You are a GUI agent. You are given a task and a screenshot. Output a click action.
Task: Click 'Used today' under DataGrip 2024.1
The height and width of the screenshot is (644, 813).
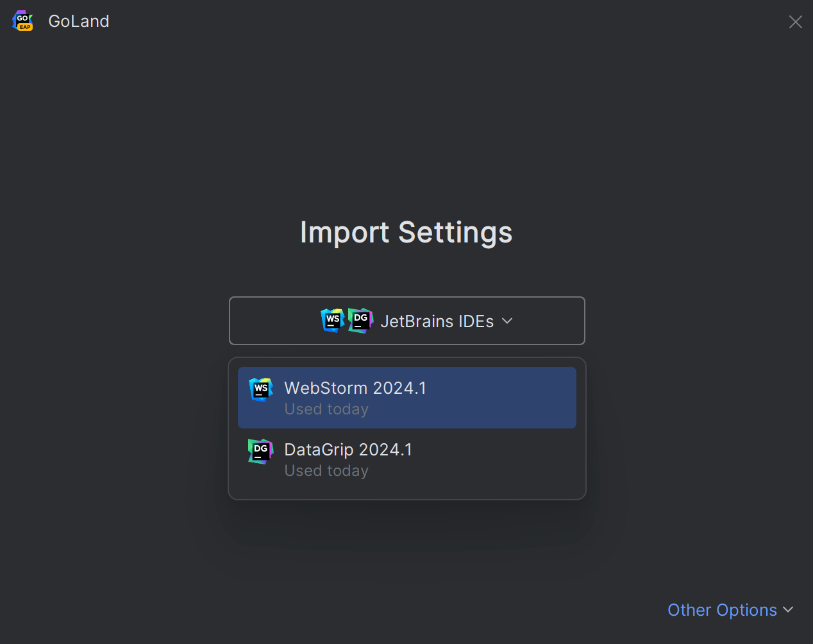coord(326,470)
